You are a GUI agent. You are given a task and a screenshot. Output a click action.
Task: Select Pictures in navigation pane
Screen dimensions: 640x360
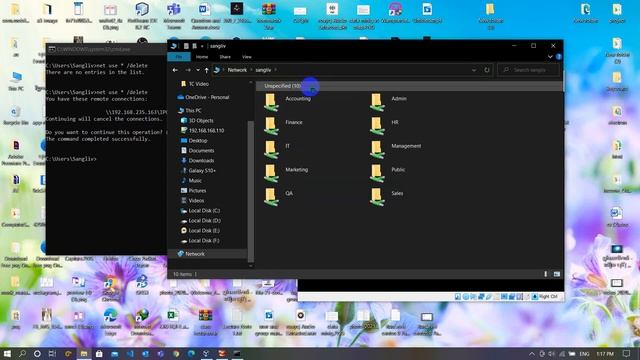(x=193, y=191)
